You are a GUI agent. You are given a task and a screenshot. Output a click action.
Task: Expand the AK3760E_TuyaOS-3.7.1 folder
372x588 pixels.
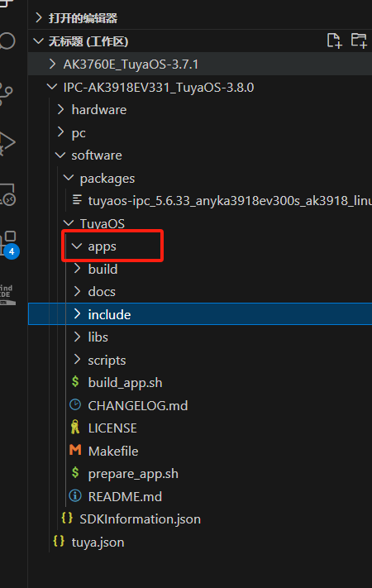(200, 65)
